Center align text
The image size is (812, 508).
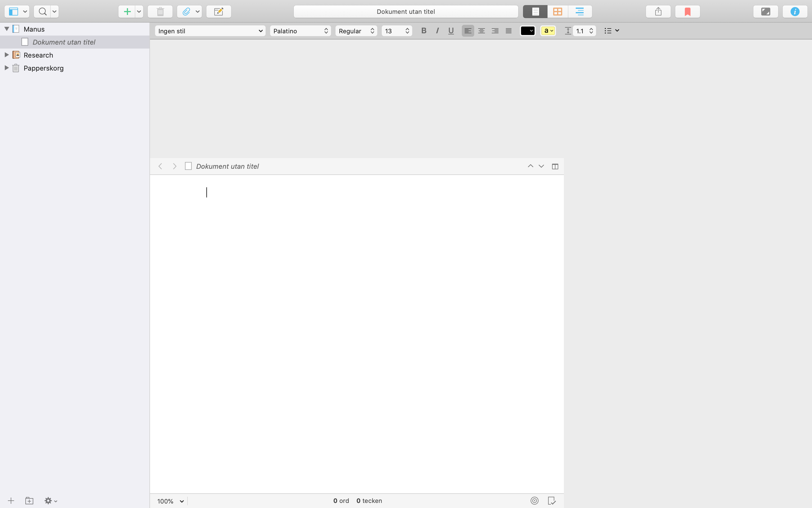tap(481, 30)
